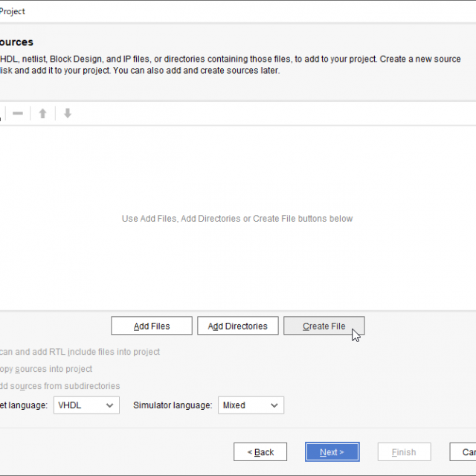Screen dimensions: 476x476
Task: Toggle 'Scan and add RTL include files' option
Action: tap(79, 352)
